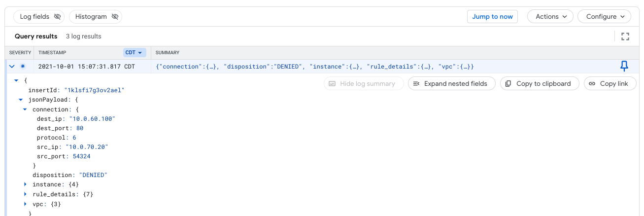Click the fullscreen expand icon
This screenshot has height=216, width=644.
click(x=625, y=36)
